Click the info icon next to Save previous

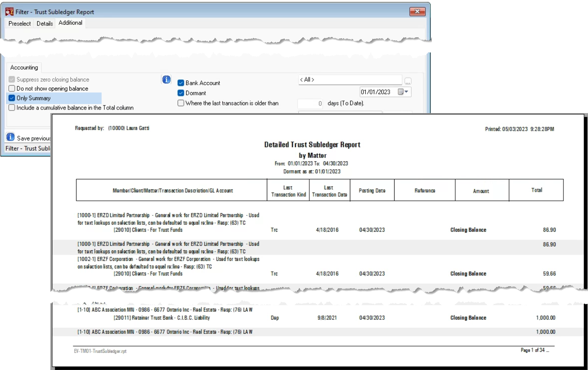10,137
